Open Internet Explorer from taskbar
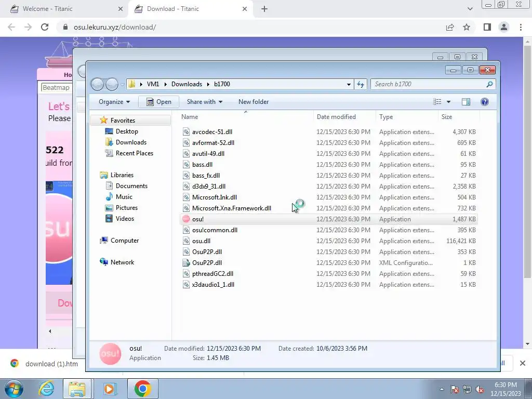 point(46,389)
